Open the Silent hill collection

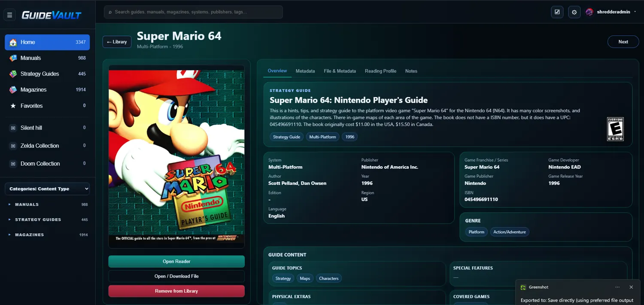pyautogui.click(x=47, y=128)
